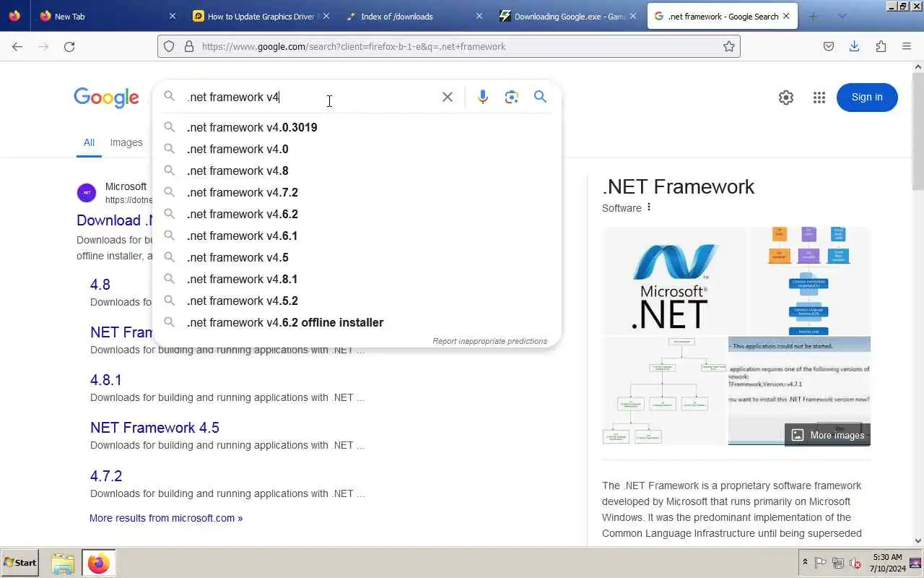Close the New Tab tab

172,16
